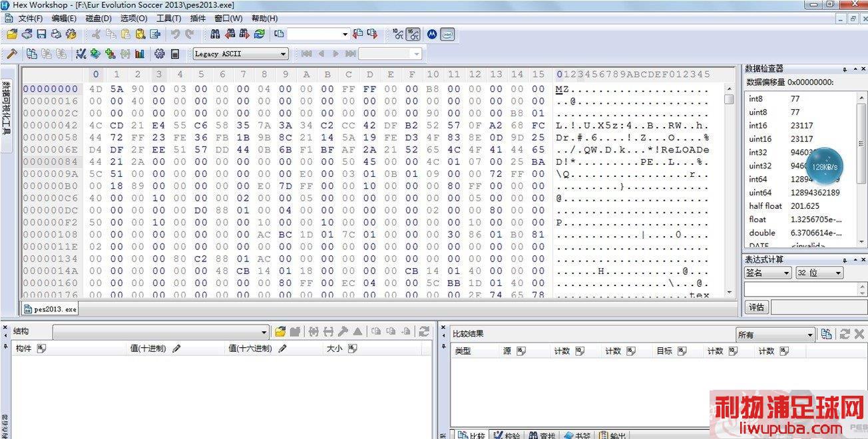Open the 结构 structure selection dropdown

click(160, 331)
